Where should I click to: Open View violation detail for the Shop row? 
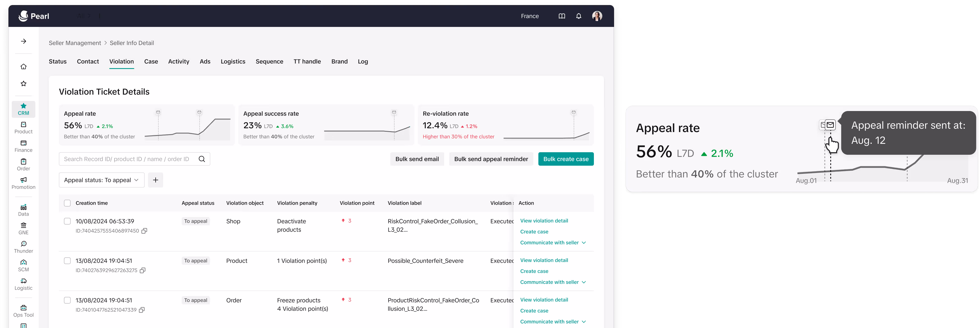(544, 221)
